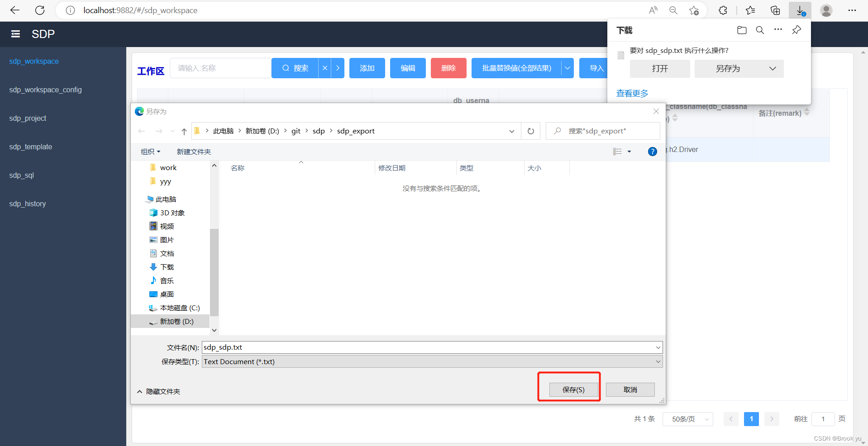868x446 pixels.
Task: Click the 导入 button
Action: coord(593,68)
